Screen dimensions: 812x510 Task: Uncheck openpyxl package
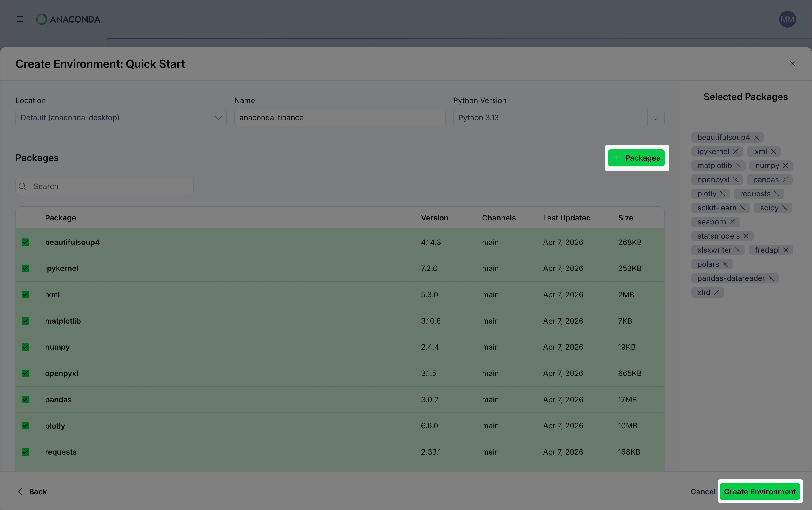click(25, 373)
